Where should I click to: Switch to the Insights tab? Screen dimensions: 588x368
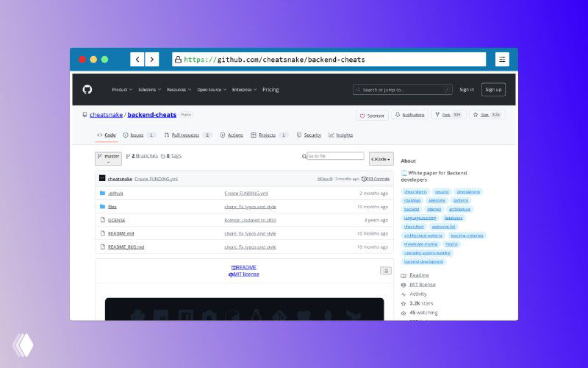[x=340, y=135]
